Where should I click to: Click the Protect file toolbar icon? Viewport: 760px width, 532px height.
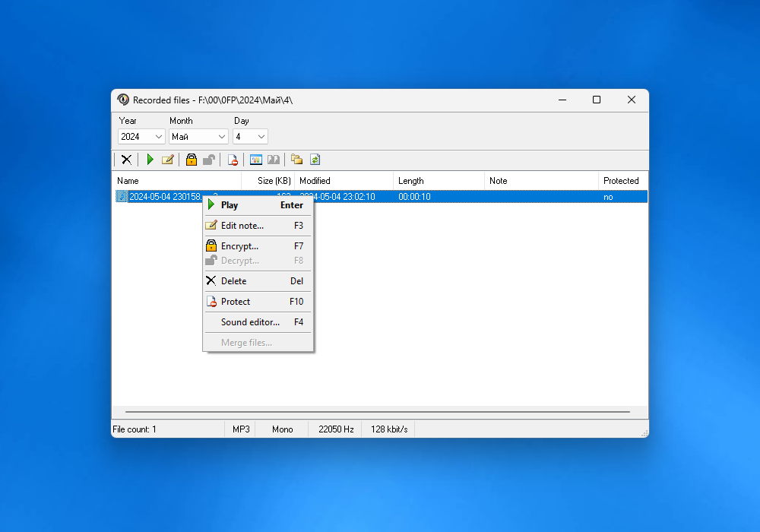click(x=233, y=160)
